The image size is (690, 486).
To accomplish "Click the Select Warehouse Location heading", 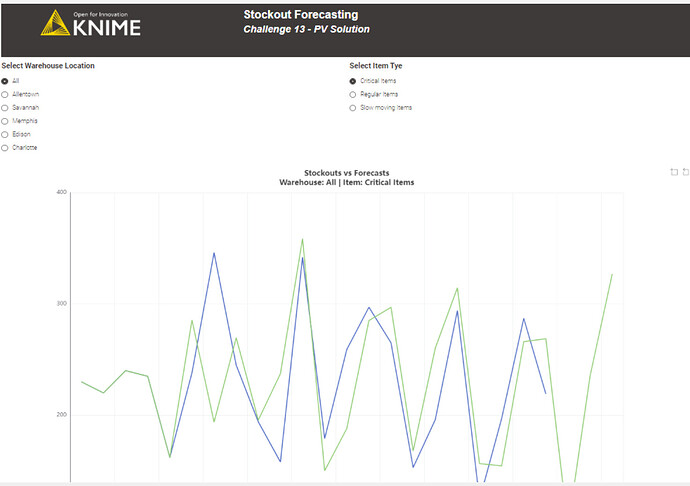I will (x=48, y=66).
